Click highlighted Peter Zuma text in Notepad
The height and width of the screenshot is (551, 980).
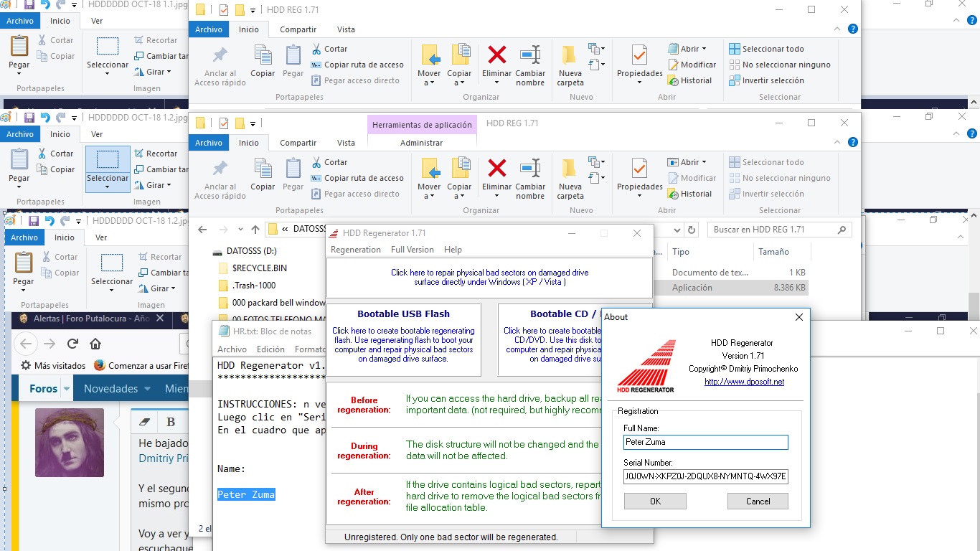click(246, 494)
